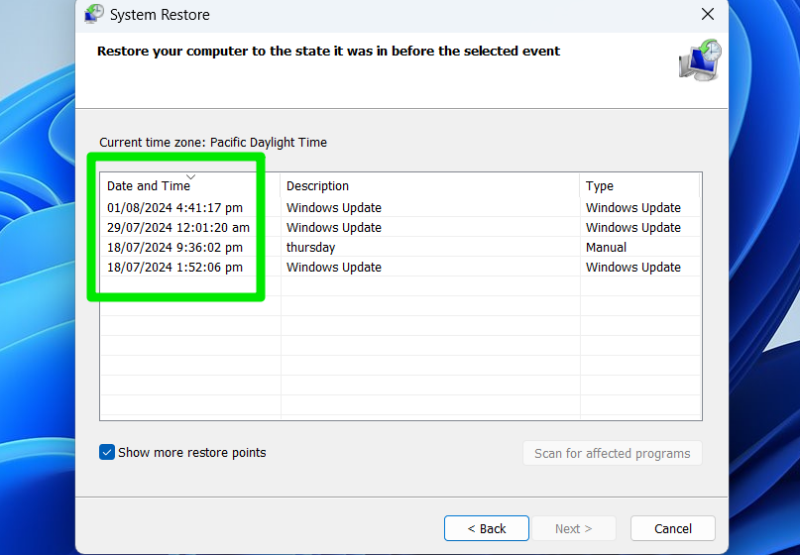Click the System Restore title bar icon

click(x=94, y=14)
